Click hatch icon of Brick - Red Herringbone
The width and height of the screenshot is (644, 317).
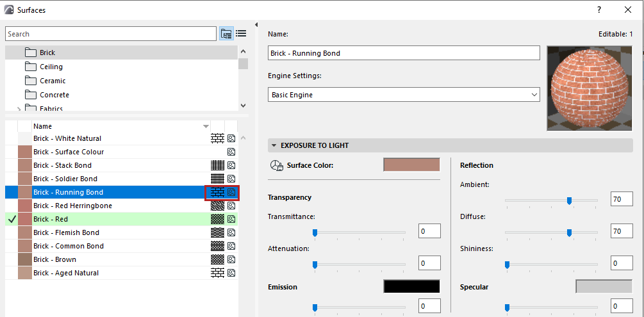click(x=218, y=206)
